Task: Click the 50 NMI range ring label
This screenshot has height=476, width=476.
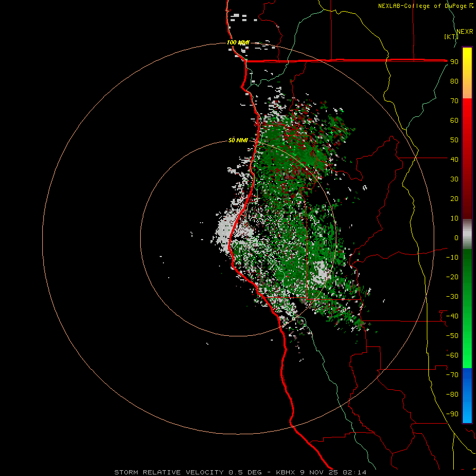Action: 238,140
